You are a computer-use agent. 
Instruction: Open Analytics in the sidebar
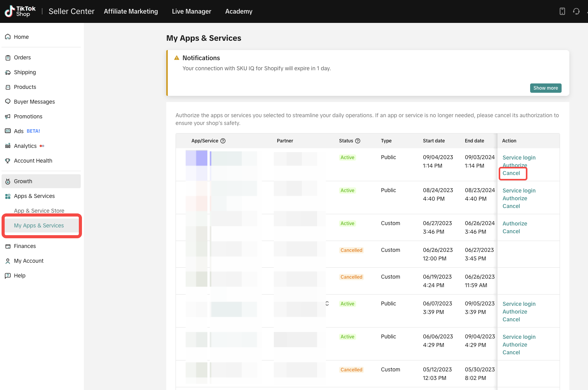pos(25,146)
